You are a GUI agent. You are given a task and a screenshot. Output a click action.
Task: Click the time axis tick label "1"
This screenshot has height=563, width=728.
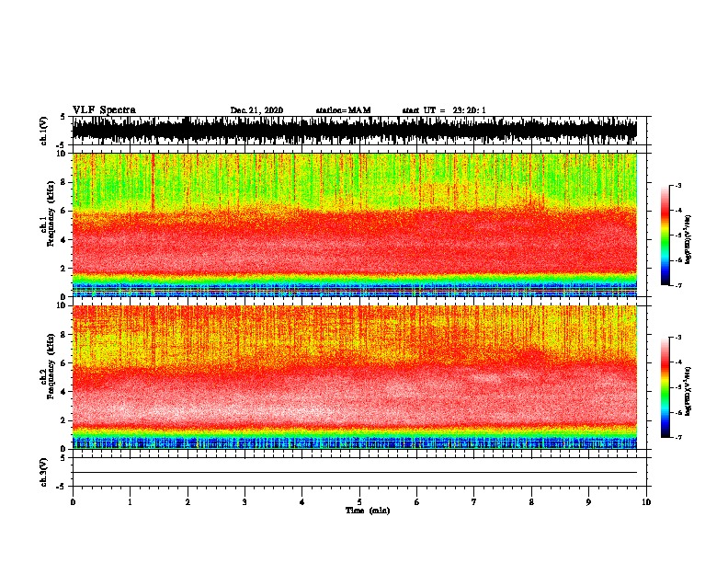point(130,502)
